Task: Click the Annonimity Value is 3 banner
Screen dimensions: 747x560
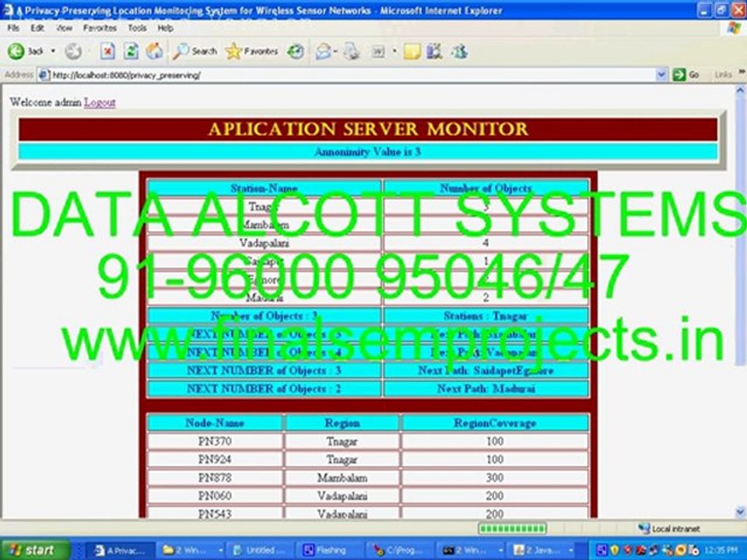Action: coord(368,152)
